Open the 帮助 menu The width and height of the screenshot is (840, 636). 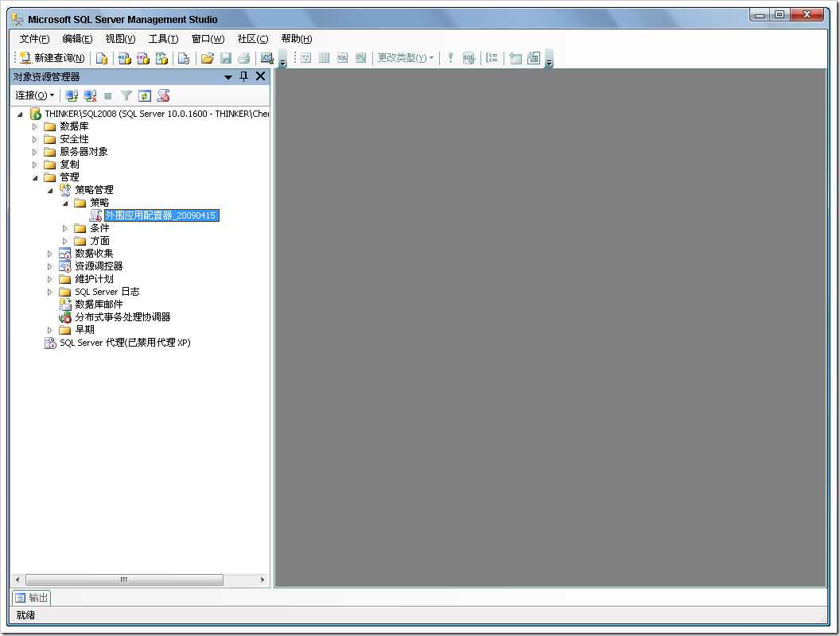(296, 38)
